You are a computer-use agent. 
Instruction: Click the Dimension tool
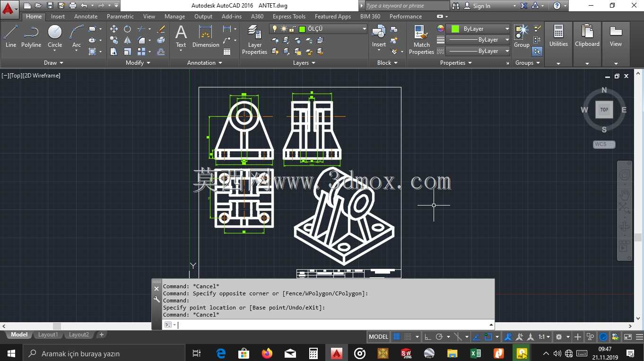point(206,36)
